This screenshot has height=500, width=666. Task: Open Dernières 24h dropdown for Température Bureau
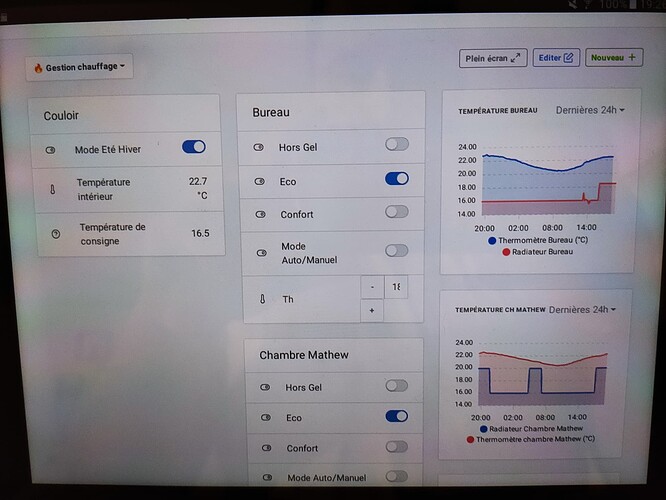(590, 110)
